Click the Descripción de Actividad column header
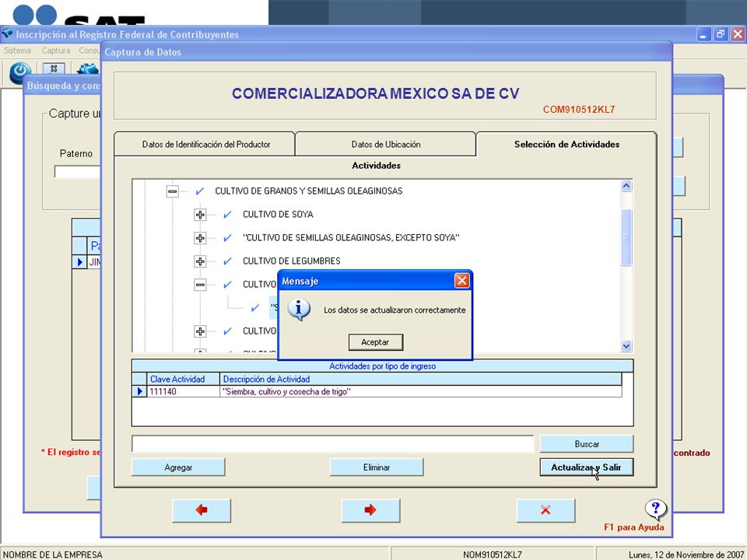This screenshot has height=560, width=747. pyautogui.click(x=421, y=379)
